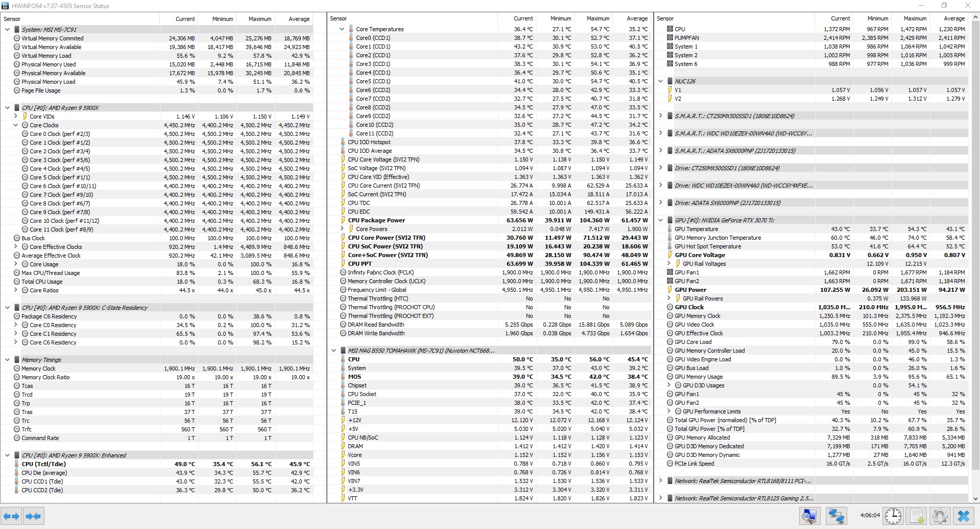Click the round icon beside Page File Usage
The image size is (980, 529).
(x=17, y=90)
